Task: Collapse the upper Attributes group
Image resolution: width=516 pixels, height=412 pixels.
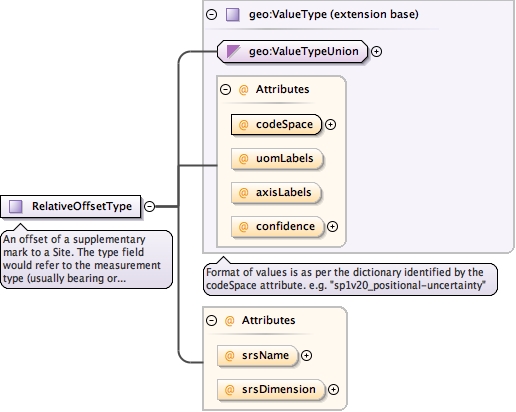Action: [225, 89]
